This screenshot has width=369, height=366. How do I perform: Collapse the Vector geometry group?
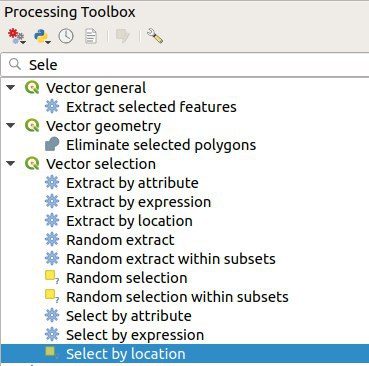[11, 126]
